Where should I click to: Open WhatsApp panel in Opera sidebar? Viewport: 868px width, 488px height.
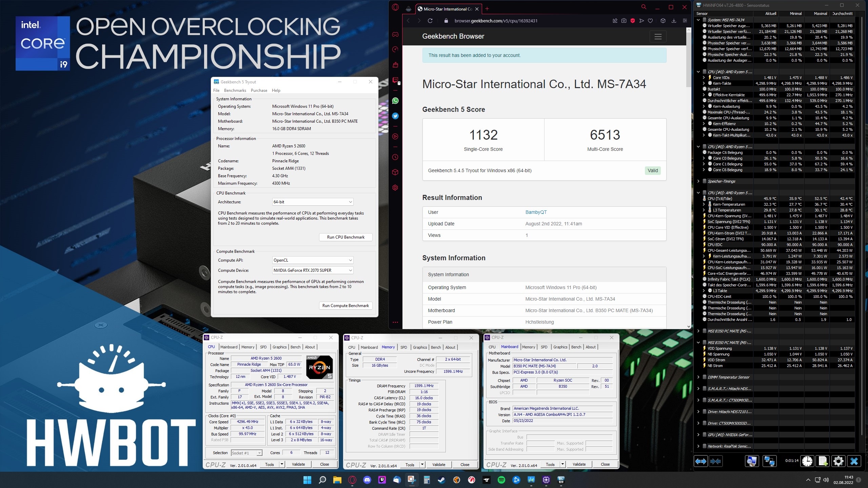coord(395,101)
